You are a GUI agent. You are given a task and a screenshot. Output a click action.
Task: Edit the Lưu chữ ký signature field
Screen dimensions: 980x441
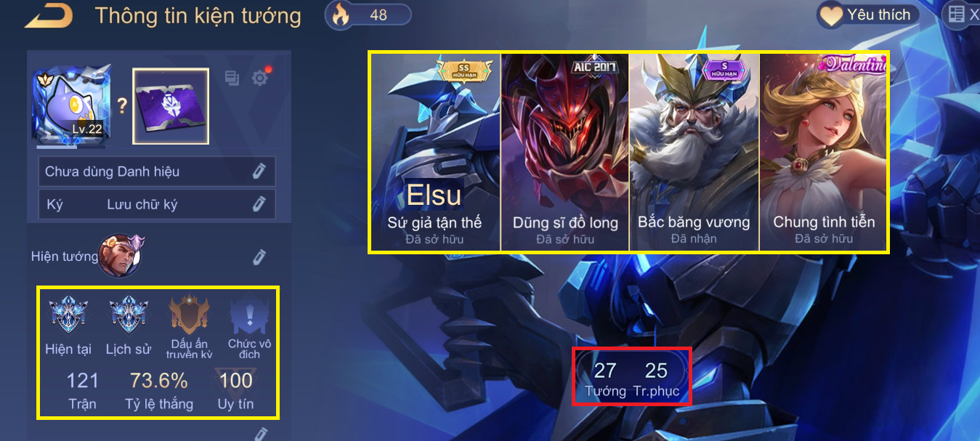(x=157, y=204)
